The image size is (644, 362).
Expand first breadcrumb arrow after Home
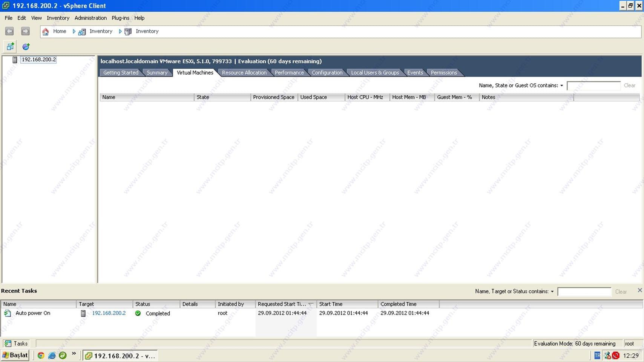pos(74,32)
